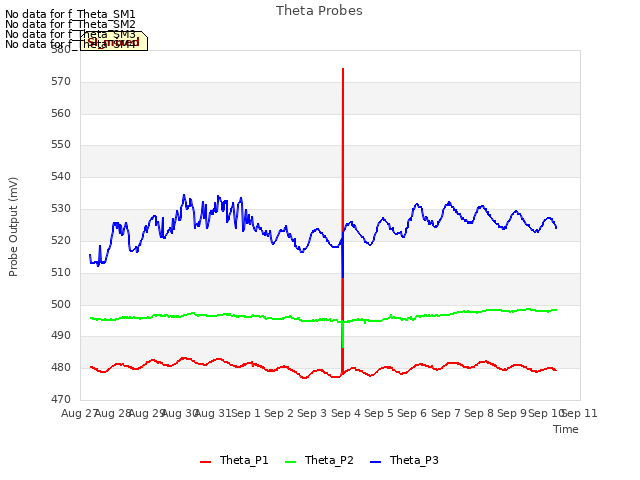This screenshot has width=640, height=480.
Task: Click the yellow annotation label box
Action: (114, 41)
